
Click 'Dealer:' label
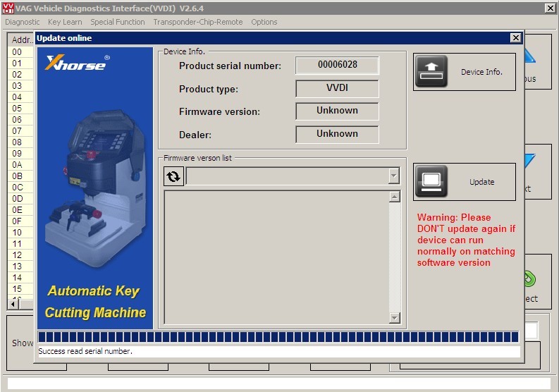tap(195, 135)
